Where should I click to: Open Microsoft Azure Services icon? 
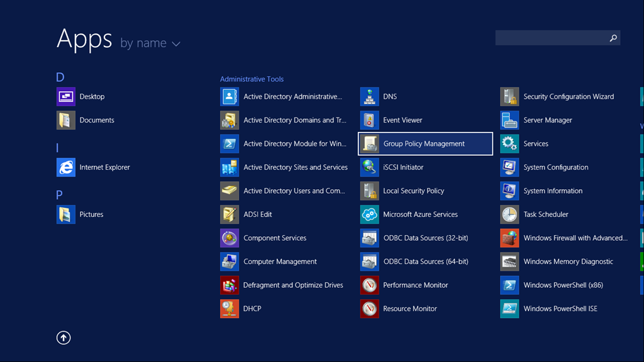click(x=369, y=214)
